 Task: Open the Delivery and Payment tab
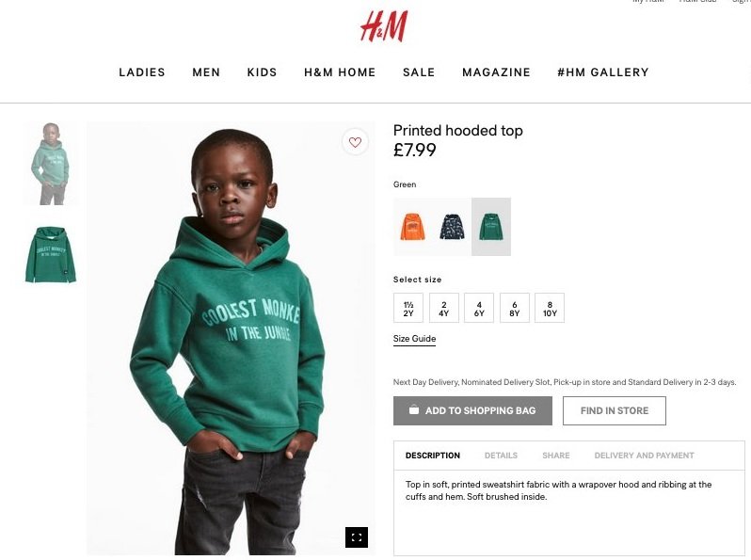click(644, 456)
